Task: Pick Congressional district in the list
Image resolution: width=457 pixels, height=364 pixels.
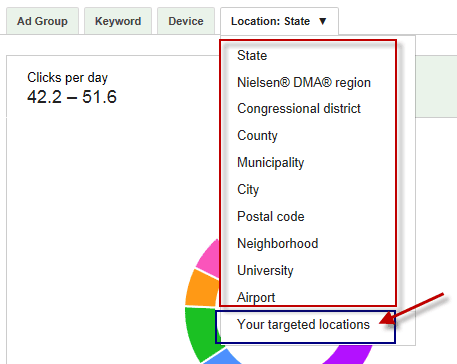Action: pyautogui.click(x=299, y=109)
